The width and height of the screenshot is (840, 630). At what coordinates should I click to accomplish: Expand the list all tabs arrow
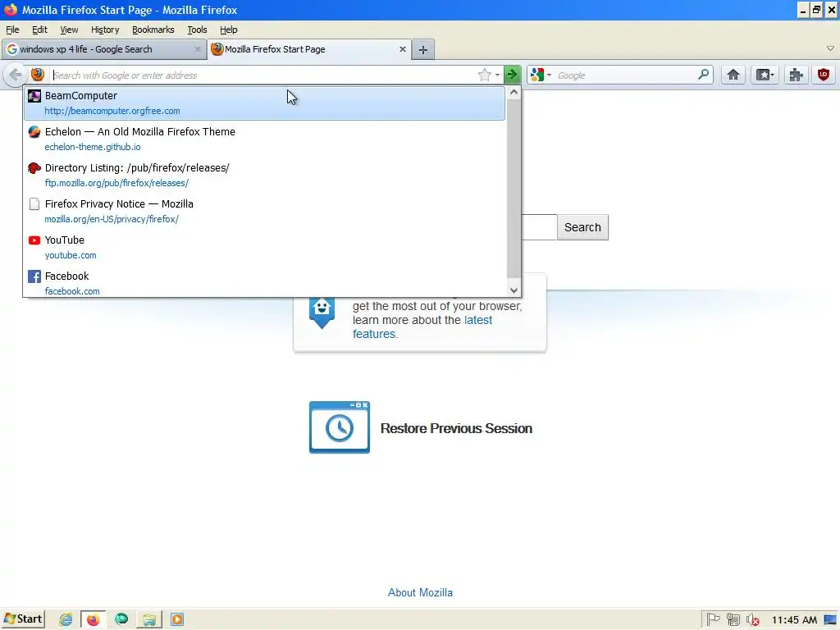pyautogui.click(x=830, y=48)
